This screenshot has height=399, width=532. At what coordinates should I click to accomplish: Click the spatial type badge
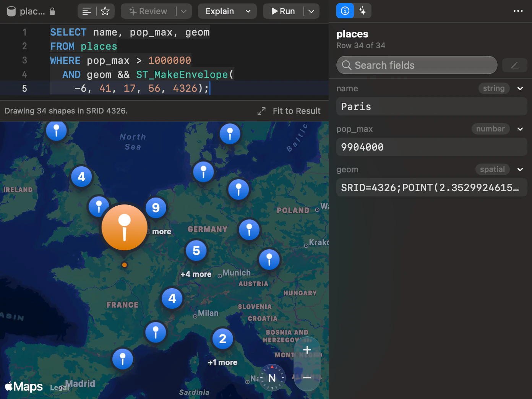492,169
